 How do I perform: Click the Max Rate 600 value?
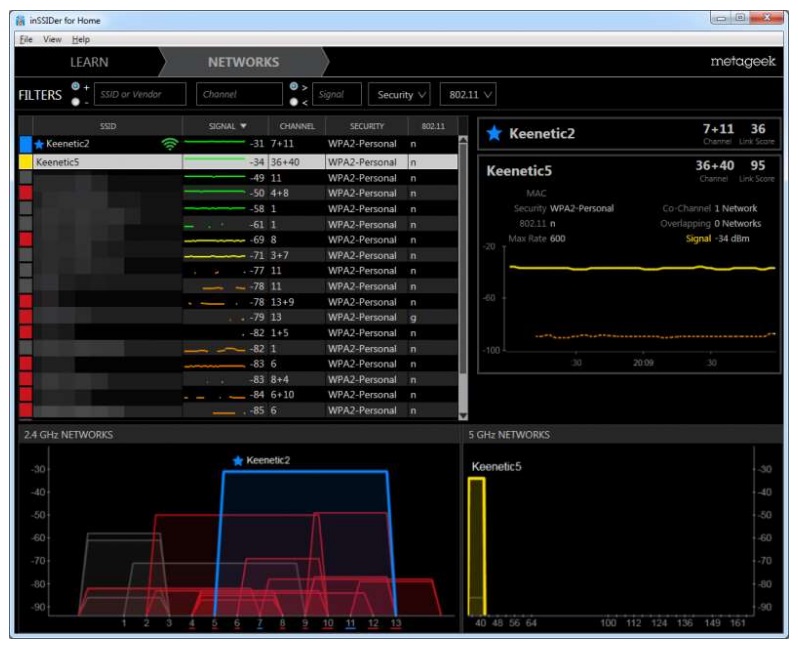[x=557, y=239]
